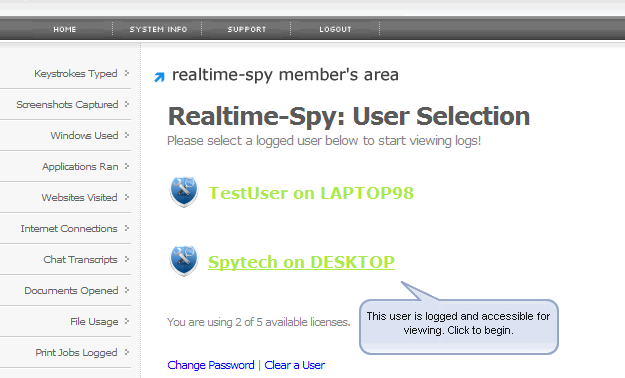Click blue arrow icon beside member's area heading
Screen dimensions: 625x378
coord(159,77)
